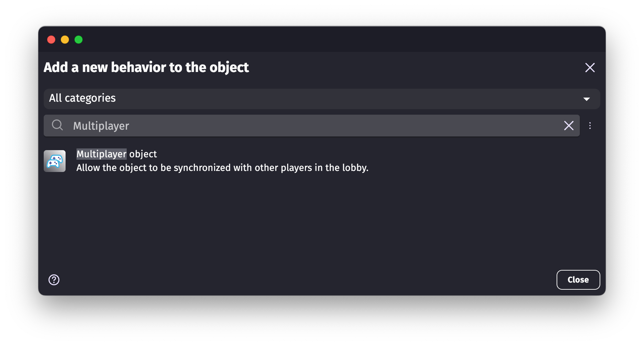Screen dimensions: 644x346
Task: Select the Multiplayer object behavior entry
Action: (x=222, y=160)
